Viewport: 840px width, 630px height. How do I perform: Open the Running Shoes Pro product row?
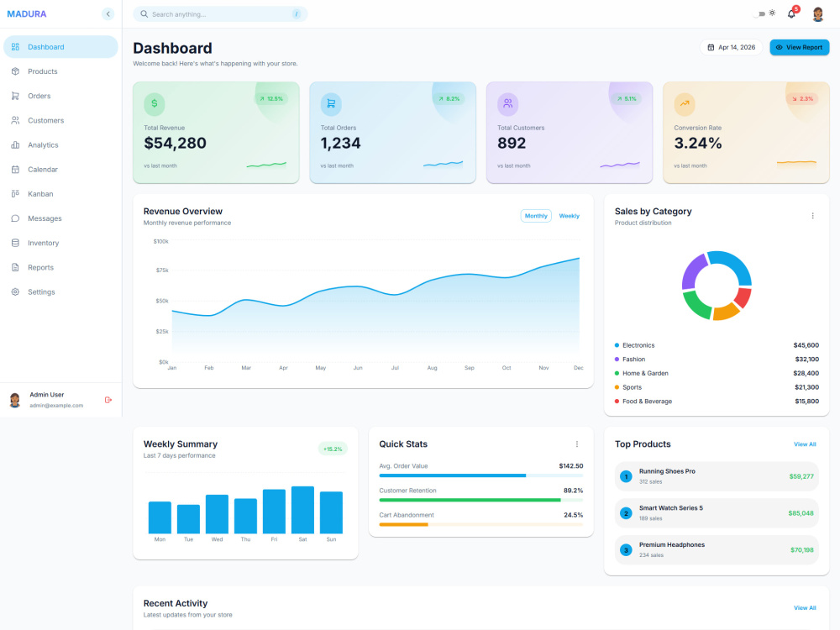click(x=717, y=476)
